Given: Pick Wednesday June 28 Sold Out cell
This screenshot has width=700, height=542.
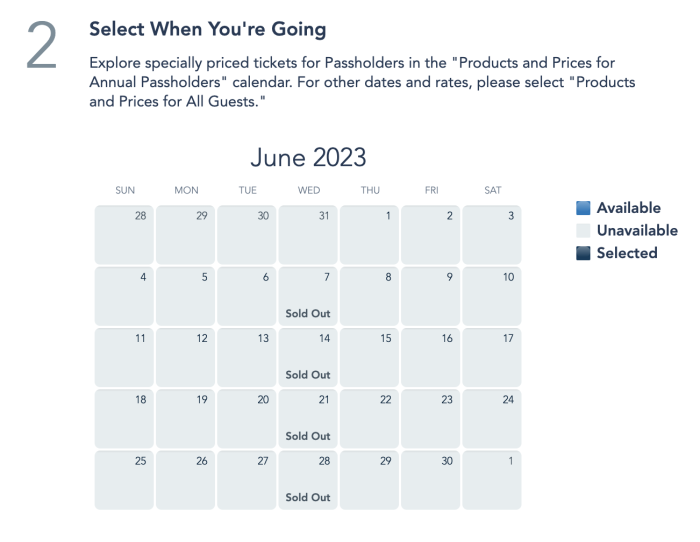Looking at the screenshot, I should tap(308, 480).
